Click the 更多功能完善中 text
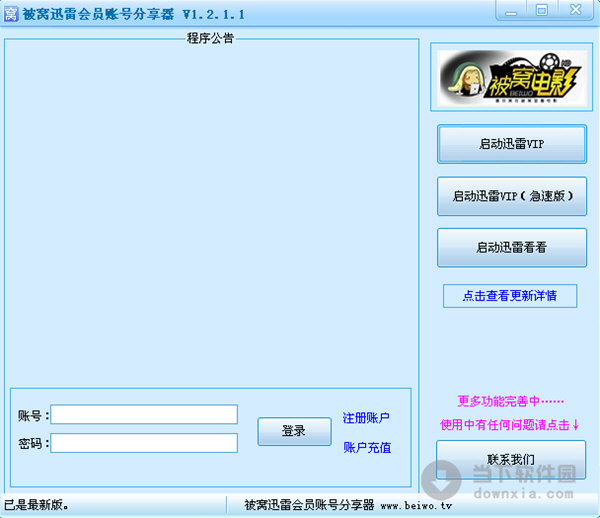600x518 pixels. pos(510,401)
